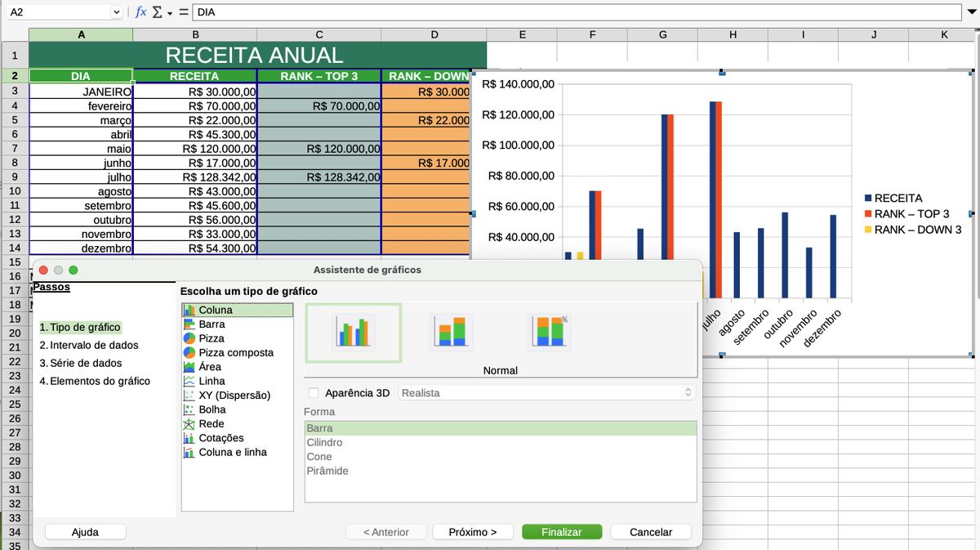Select row 30 header
The width and height of the screenshot is (980, 550).
click(x=14, y=475)
